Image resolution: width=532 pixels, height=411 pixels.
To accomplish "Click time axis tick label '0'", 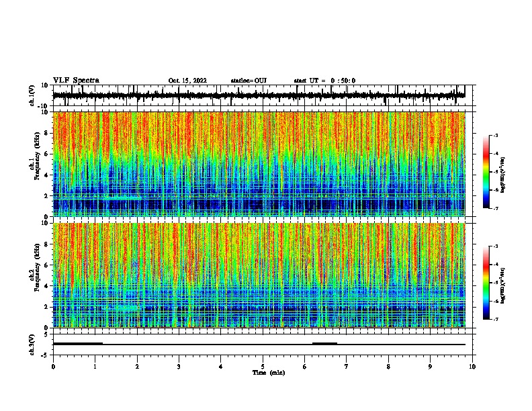I will (53, 367).
